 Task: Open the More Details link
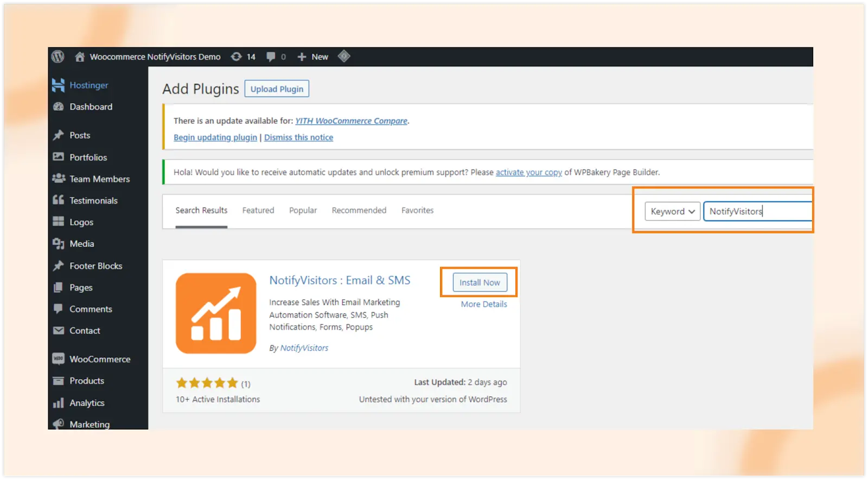pyautogui.click(x=484, y=304)
